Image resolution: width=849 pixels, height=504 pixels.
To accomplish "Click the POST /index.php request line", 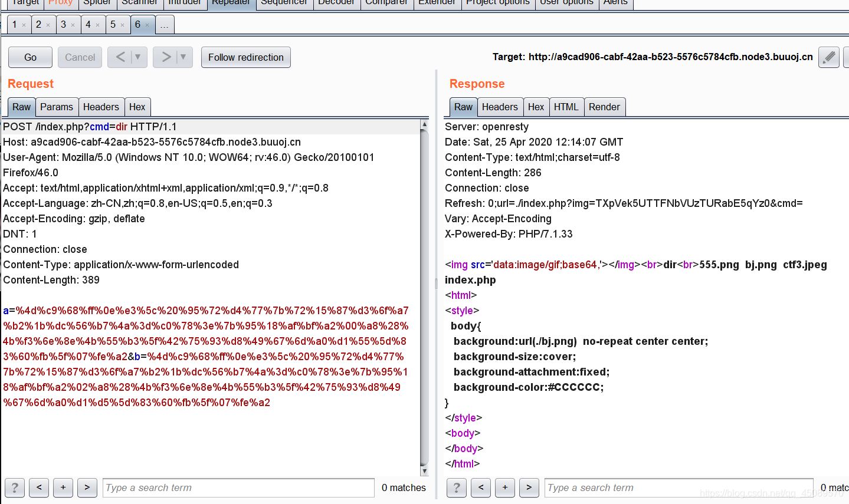I will pos(90,127).
